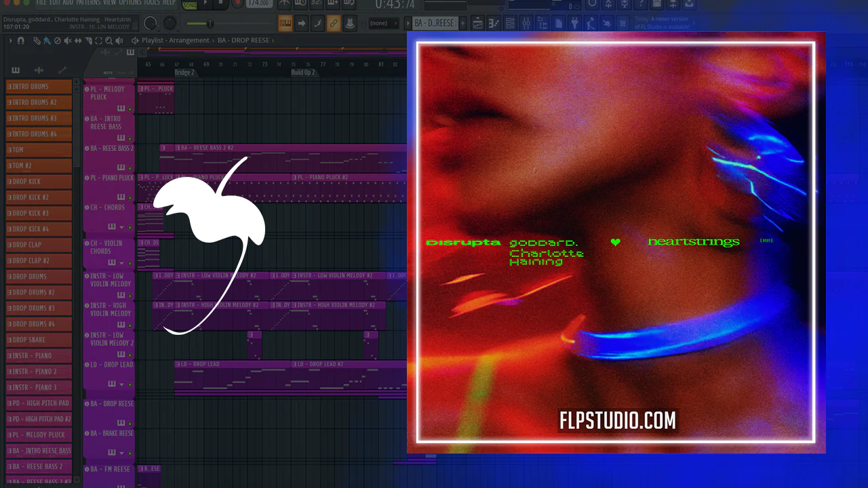Select the Delete tool in Playlist toolbar

pos(57,41)
